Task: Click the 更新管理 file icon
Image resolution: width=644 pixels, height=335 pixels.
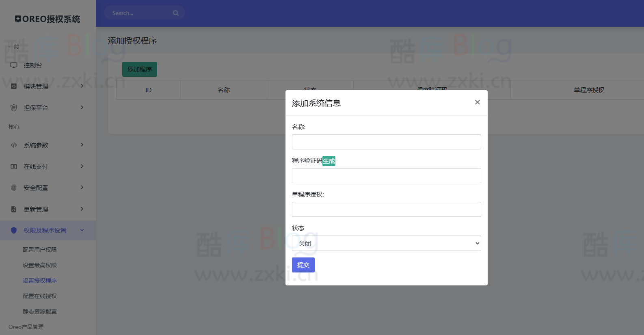Action: tap(14, 209)
